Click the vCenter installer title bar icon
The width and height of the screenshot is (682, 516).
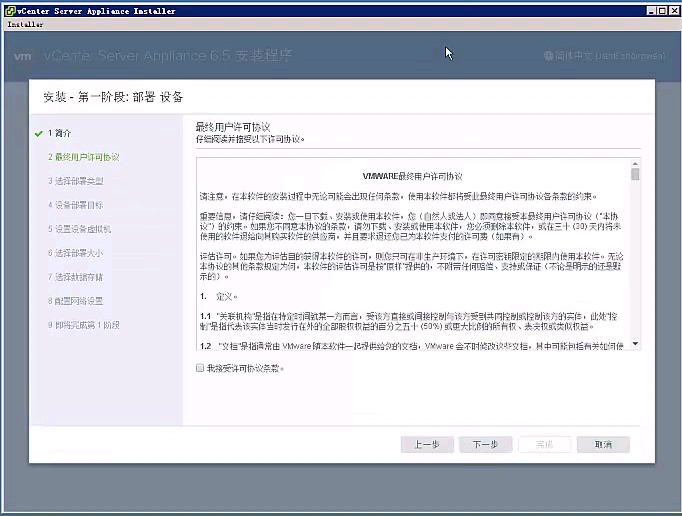click(10, 11)
